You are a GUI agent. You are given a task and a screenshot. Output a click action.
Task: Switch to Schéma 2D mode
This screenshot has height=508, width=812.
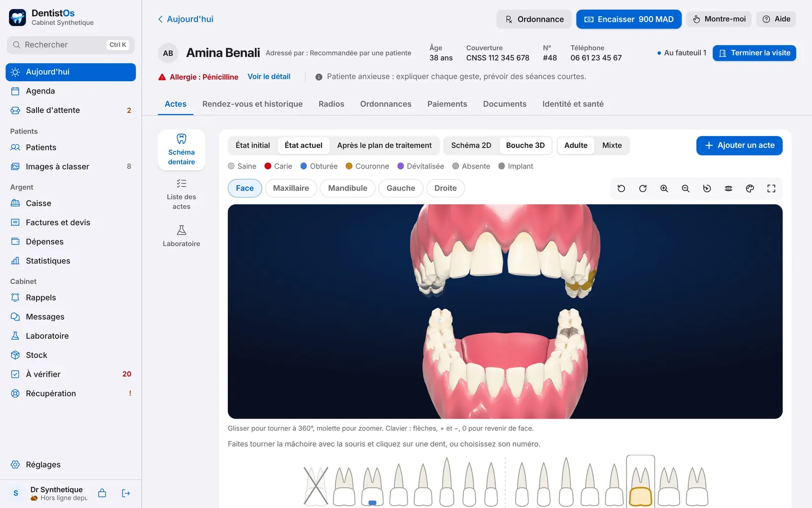point(471,145)
